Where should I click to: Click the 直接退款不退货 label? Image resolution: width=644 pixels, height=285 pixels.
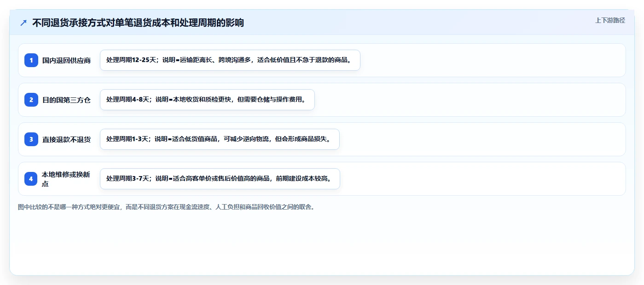coord(66,139)
